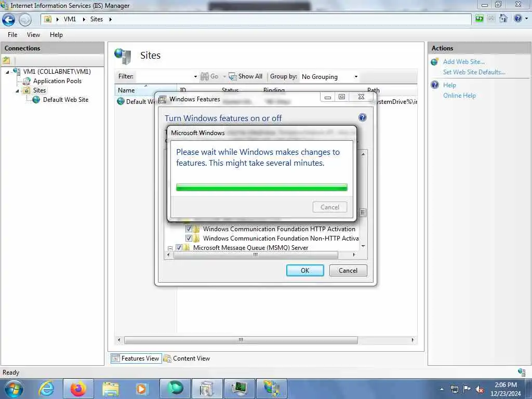Click Cancel in Windows Features dialog
532x399 pixels.
348,270
